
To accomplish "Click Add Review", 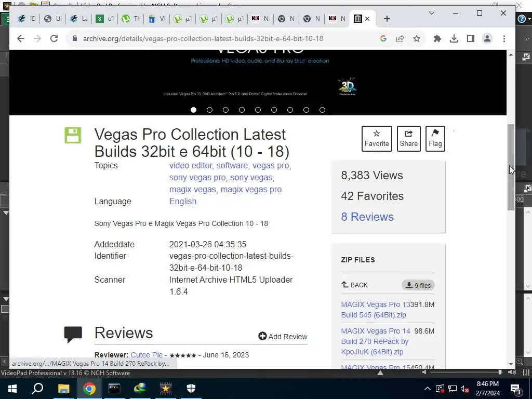I will (283, 337).
